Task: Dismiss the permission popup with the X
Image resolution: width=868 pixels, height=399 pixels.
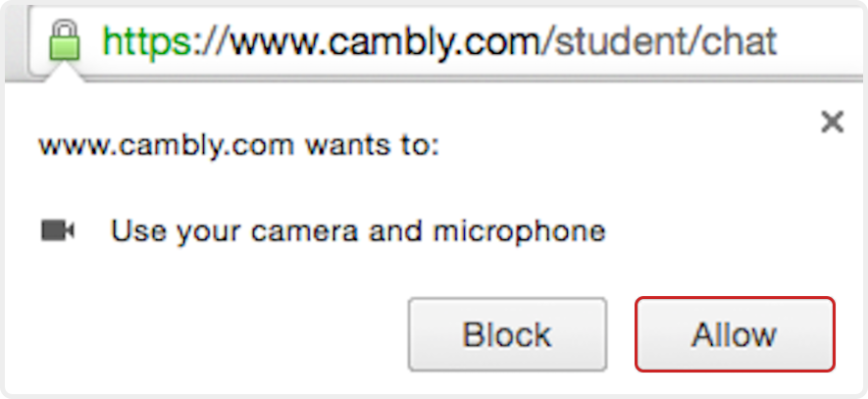Action: (x=832, y=122)
